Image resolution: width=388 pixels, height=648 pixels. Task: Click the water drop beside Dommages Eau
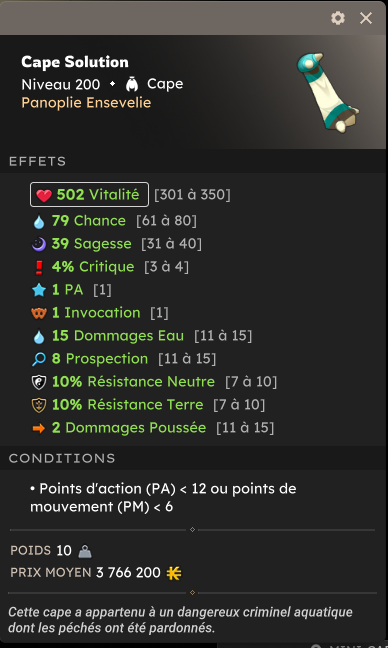39,337
